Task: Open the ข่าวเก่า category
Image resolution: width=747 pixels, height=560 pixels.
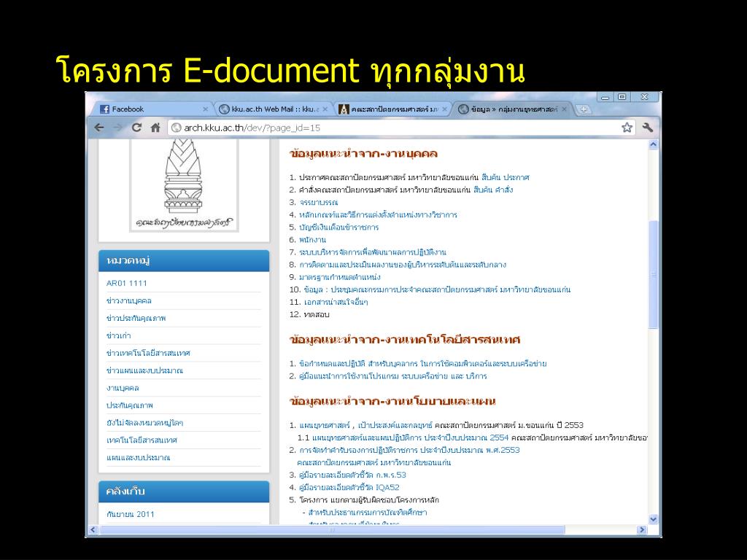Action: (x=118, y=335)
